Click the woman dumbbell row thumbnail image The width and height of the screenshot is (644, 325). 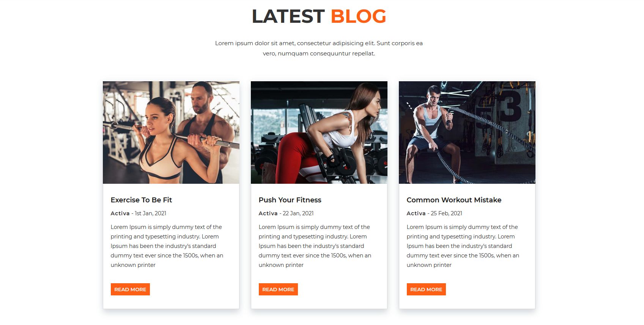click(x=319, y=133)
